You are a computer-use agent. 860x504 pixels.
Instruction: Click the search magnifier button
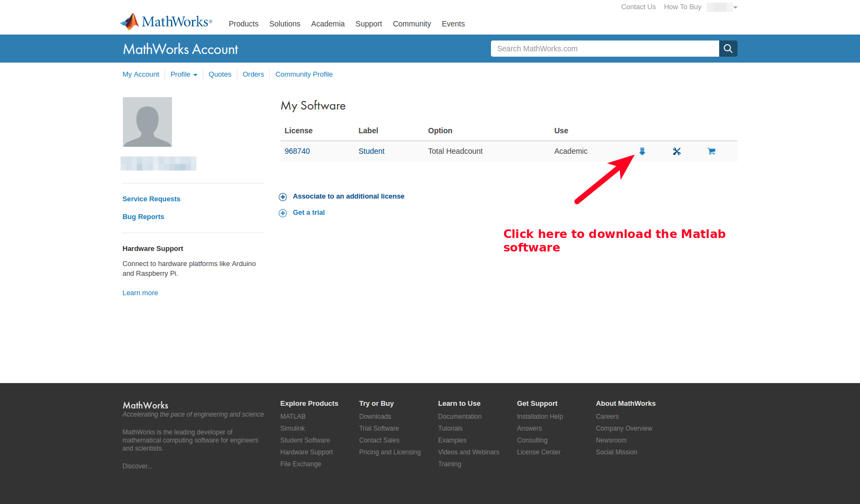click(728, 49)
